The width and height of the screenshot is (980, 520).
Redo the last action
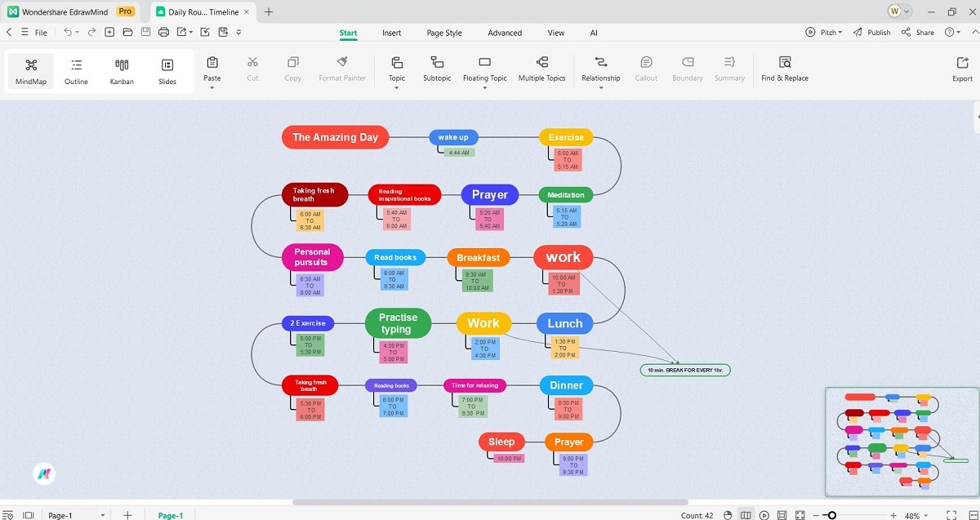coord(91,33)
